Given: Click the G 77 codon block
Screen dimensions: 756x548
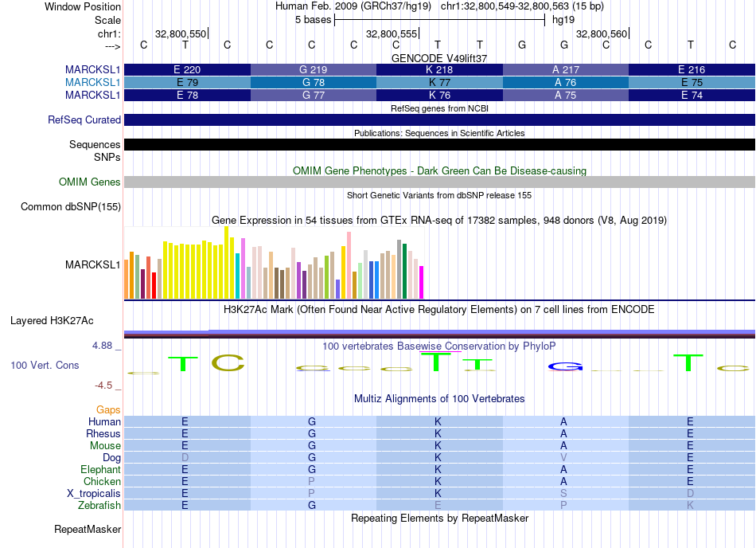Looking at the screenshot, I should pos(314,95).
